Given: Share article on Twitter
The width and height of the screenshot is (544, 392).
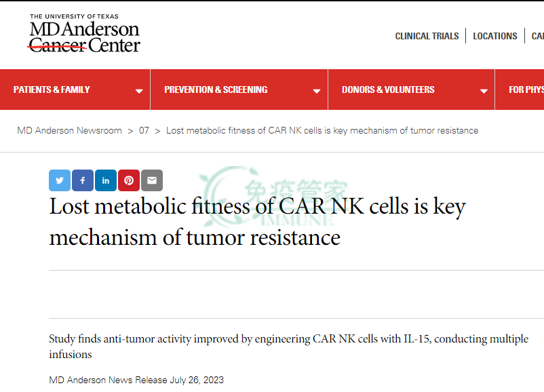Looking at the screenshot, I should pyautogui.click(x=60, y=180).
